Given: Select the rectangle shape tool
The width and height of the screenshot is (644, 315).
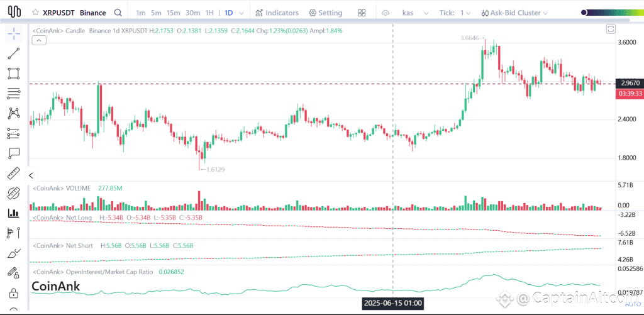Looking at the screenshot, I should pos(14,74).
